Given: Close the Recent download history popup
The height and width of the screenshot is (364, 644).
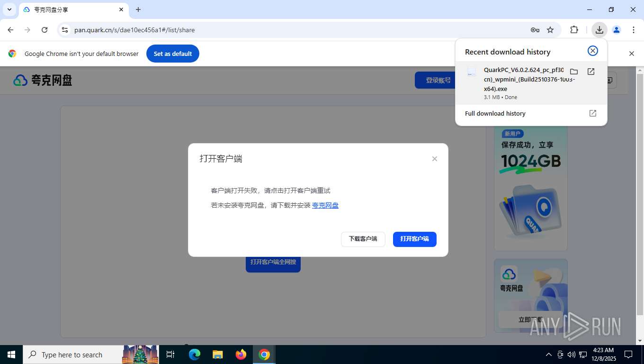Looking at the screenshot, I should click(x=593, y=51).
